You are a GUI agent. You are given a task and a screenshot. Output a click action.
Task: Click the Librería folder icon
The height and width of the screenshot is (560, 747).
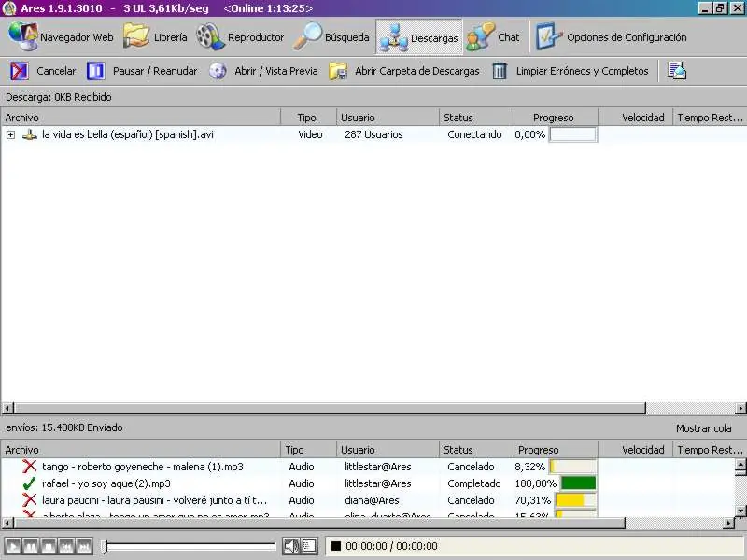coord(136,35)
